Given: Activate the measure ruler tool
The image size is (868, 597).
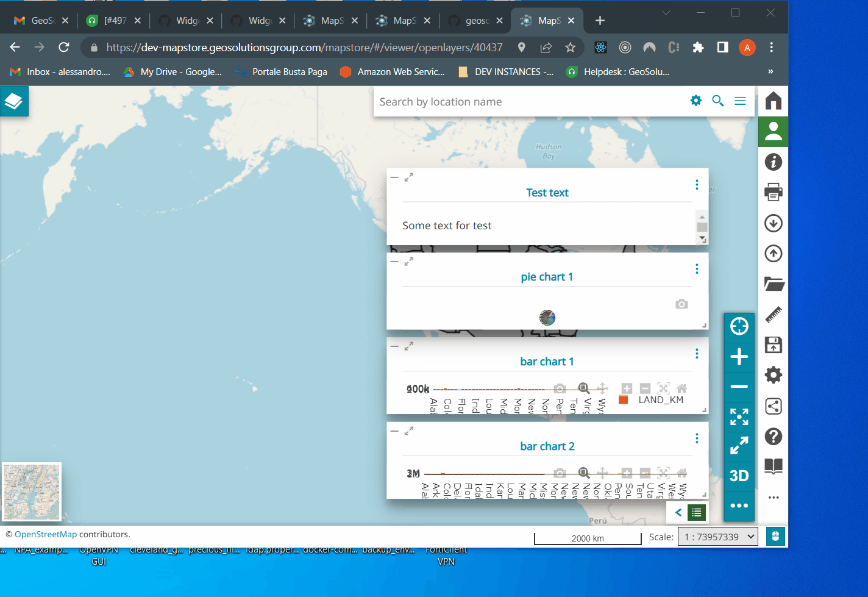Looking at the screenshot, I should click(x=774, y=314).
